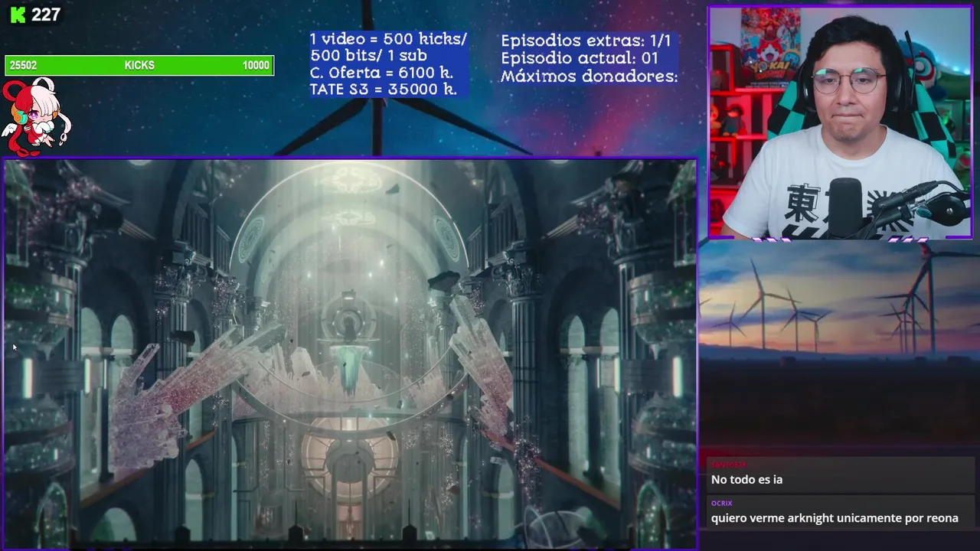Click the 10000 goal value on kicks bar
Image resolution: width=980 pixels, height=551 pixels.
tap(256, 66)
